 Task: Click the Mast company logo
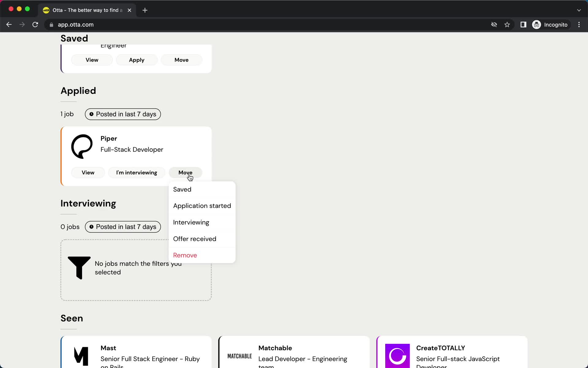(81, 356)
